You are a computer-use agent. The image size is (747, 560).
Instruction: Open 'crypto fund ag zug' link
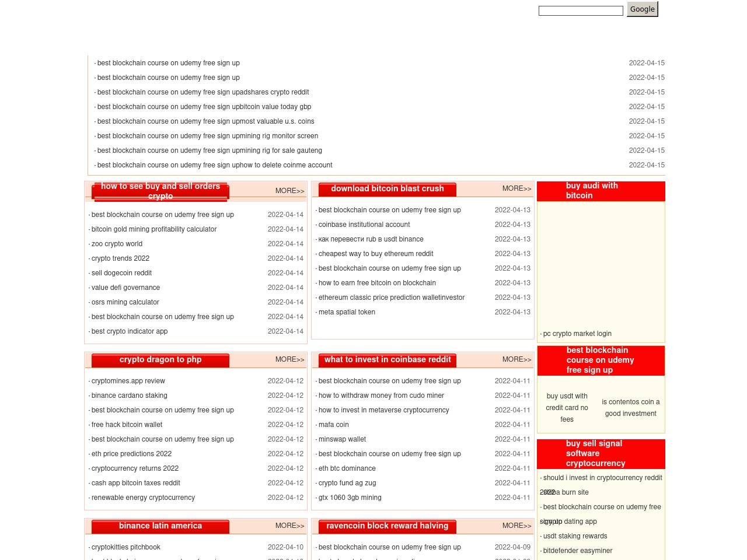pyautogui.click(x=347, y=483)
